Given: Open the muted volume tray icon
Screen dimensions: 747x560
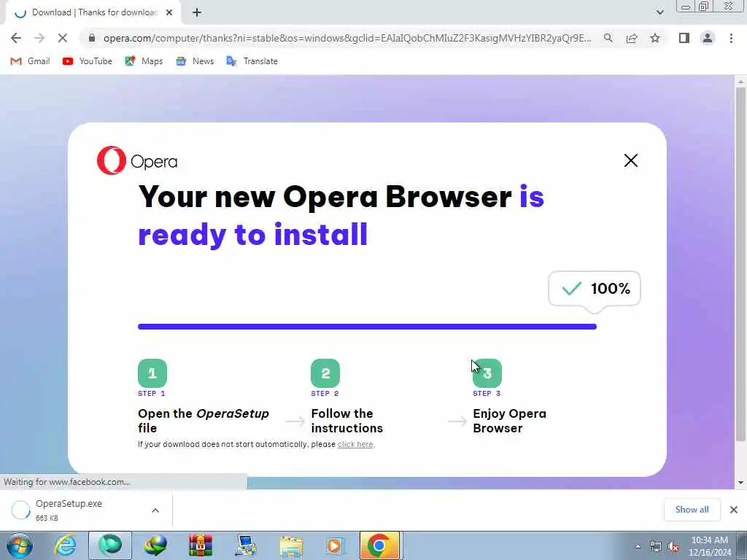Looking at the screenshot, I should click(673, 547).
